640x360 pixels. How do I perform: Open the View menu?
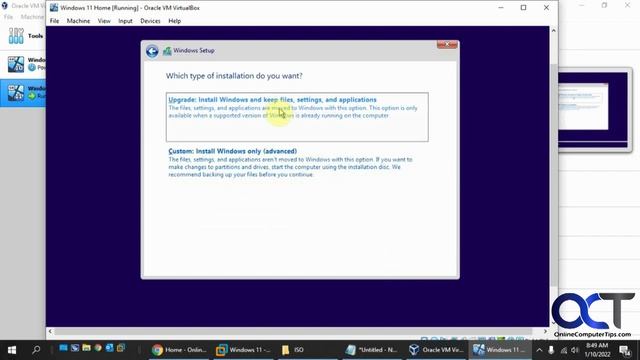[104, 21]
